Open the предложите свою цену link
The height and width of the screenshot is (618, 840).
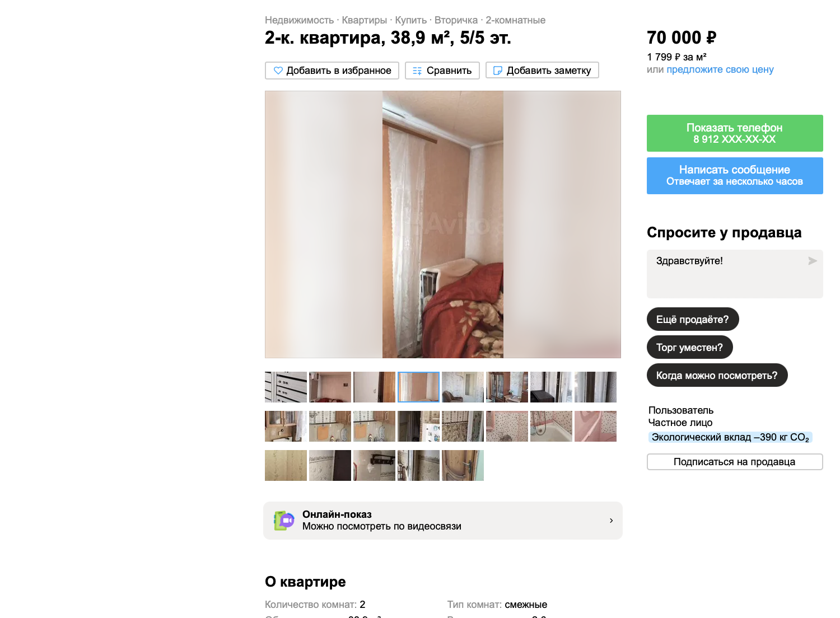point(720,69)
